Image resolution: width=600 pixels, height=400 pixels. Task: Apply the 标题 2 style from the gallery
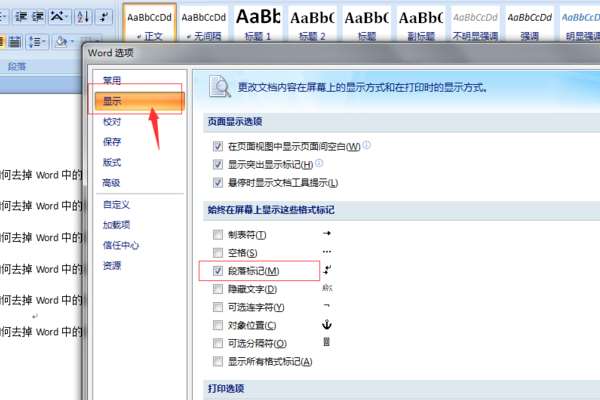click(312, 24)
